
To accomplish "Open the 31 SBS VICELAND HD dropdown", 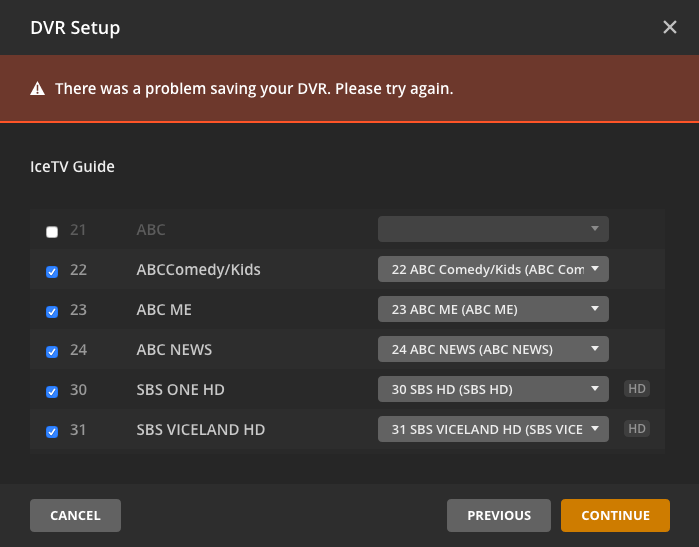I will coord(493,429).
